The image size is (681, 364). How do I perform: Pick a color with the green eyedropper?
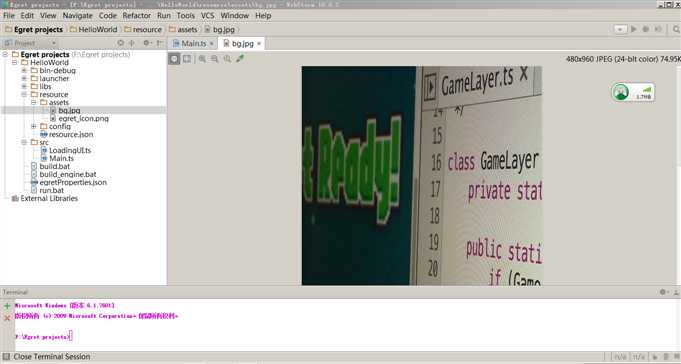coord(240,59)
